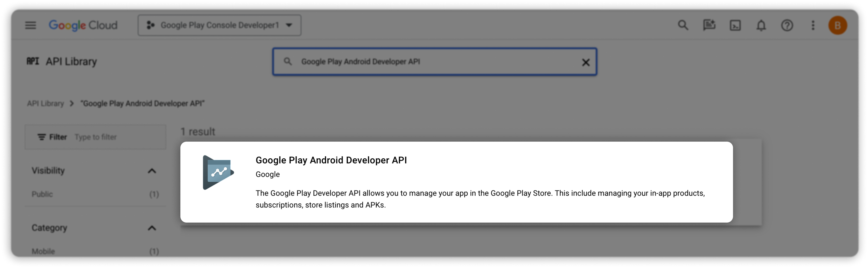Open the notifications bell
Screen dimensions: 868x268
pyautogui.click(x=761, y=26)
